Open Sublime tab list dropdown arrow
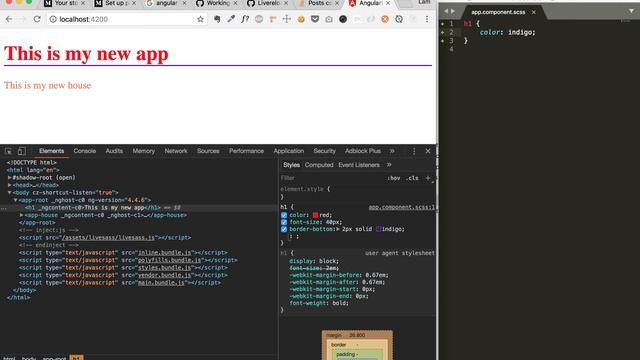This screenshot has width=640, height=360. click(x=631, y=11)
